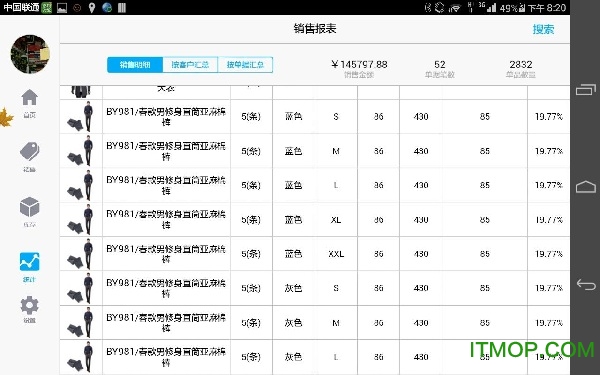Select the line-chart statistics sidebar icon
600x375 pixels.
tap(29, 262)
